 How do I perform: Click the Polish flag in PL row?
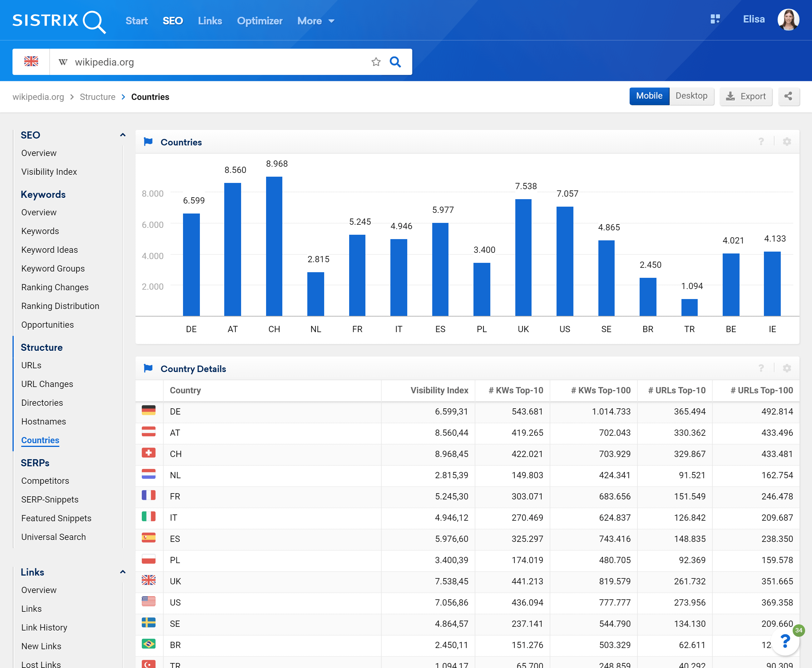[x=148, y=559]
